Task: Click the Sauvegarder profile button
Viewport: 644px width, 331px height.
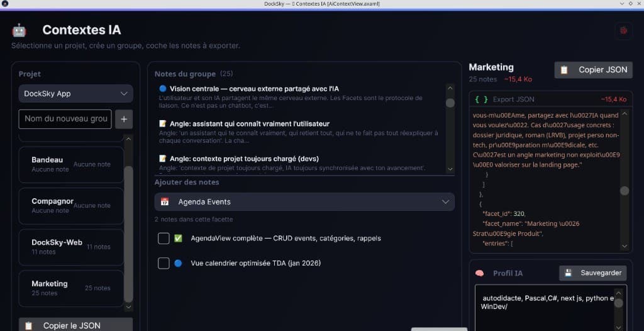Action: [592, 273]
